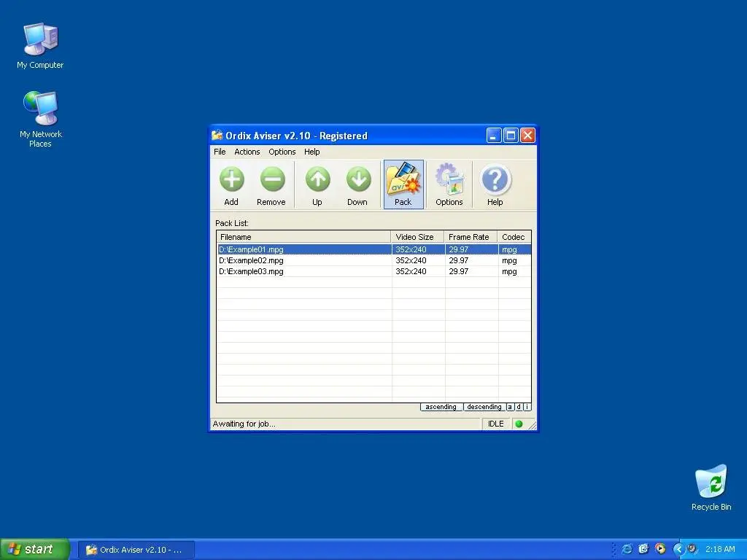Minimize the Ordix Aviser window

(x=494, y=136)
